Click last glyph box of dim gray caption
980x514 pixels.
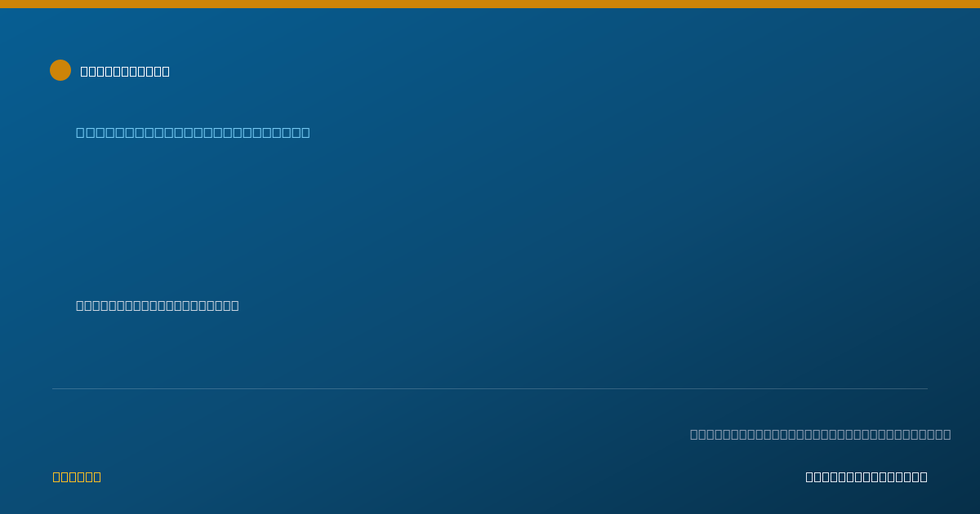947,434
